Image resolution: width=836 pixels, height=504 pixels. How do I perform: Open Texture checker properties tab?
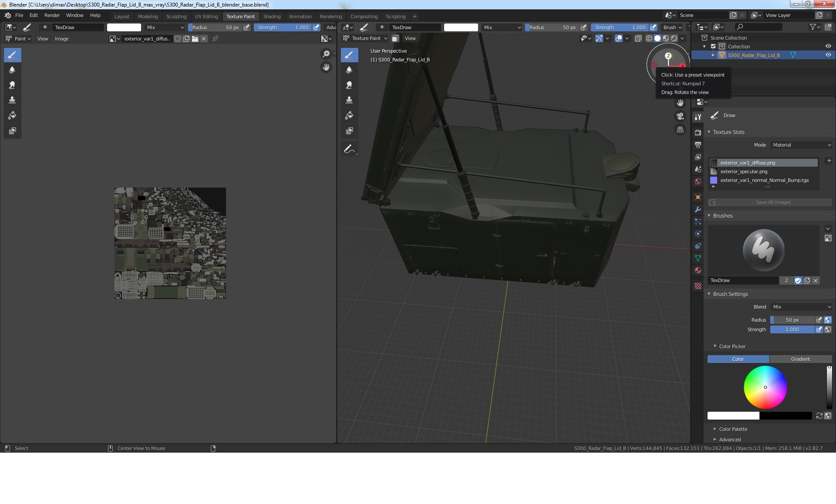click(x=698, y=286)
